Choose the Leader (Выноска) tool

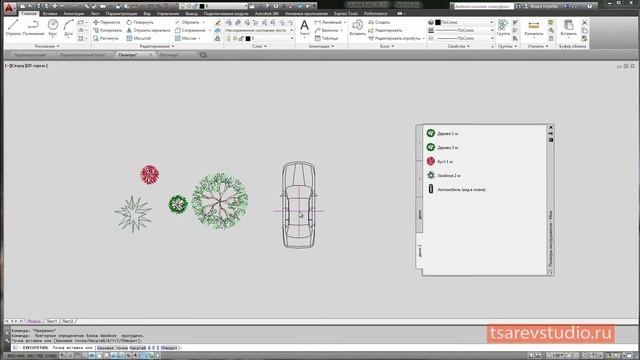point(327,30)
